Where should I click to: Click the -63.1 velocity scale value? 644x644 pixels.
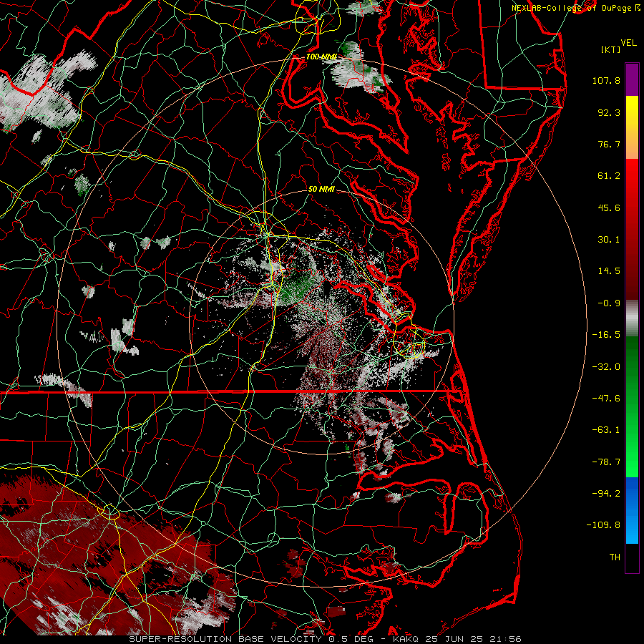click(606, 430)
